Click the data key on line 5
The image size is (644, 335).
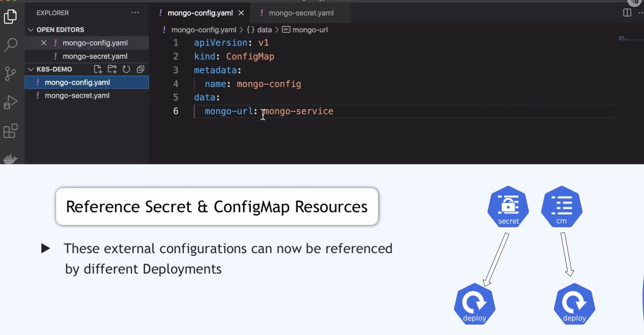click(x=204, y=97)
